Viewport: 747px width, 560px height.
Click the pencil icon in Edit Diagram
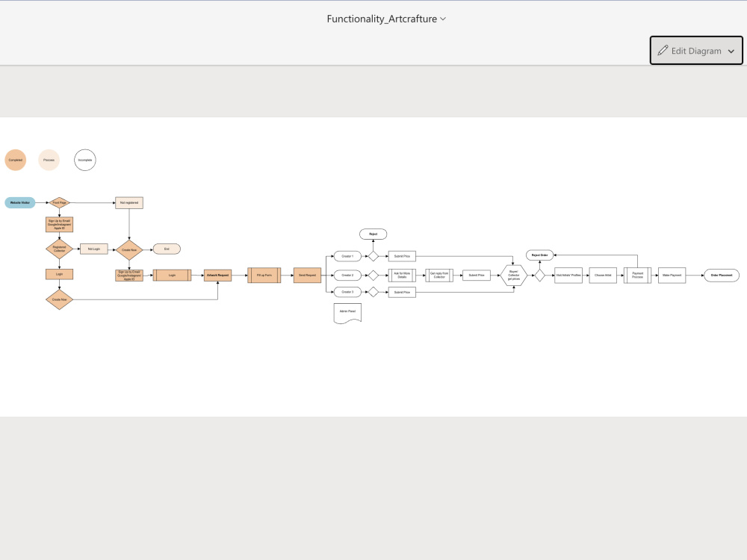663,51
